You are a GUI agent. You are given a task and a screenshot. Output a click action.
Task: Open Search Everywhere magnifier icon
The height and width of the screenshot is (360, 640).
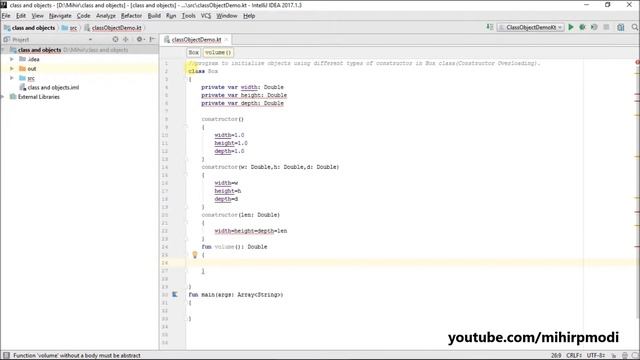pos(635,27)
